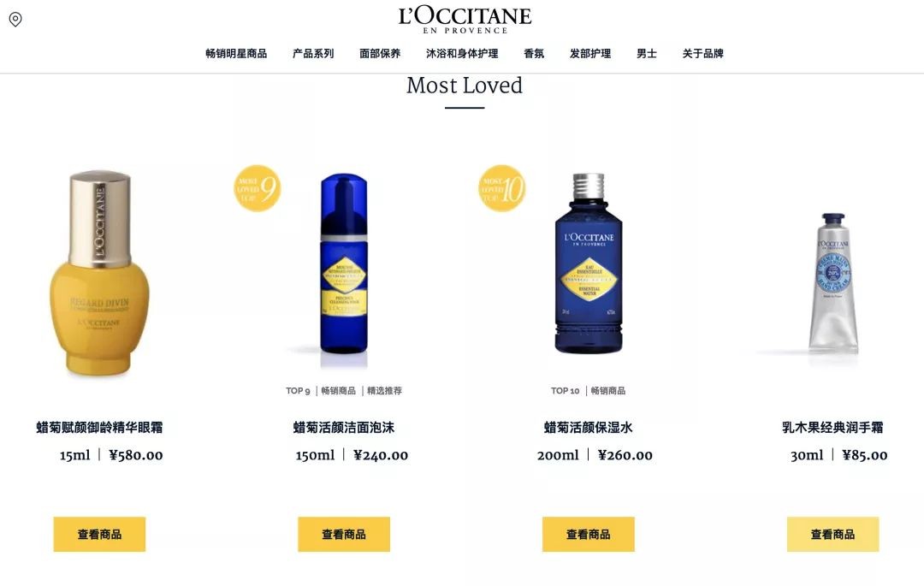Go to 发部护理 category

[x=589, y=54]
